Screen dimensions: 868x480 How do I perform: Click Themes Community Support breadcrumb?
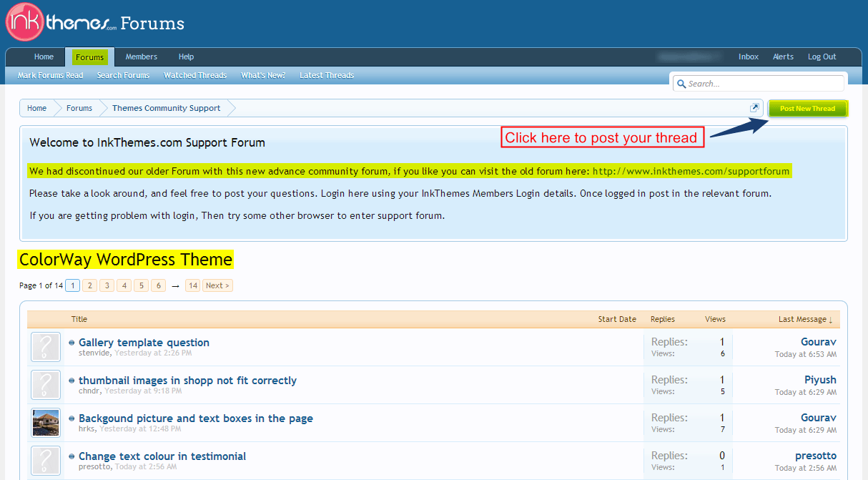click(x=166, y=108)
